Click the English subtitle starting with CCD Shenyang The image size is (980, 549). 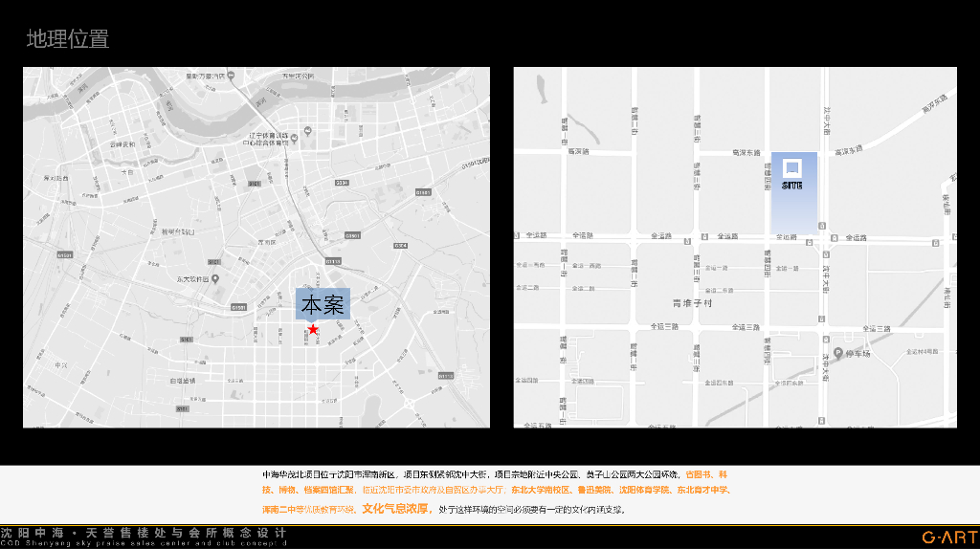[144, 543]
